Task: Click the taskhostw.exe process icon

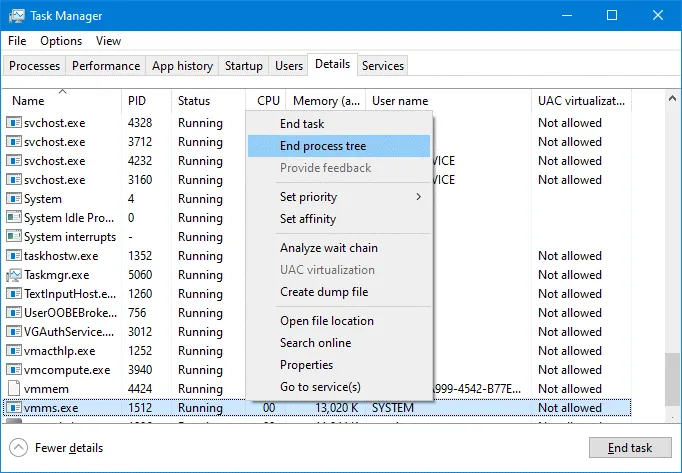Action: [x=14, y=256]
